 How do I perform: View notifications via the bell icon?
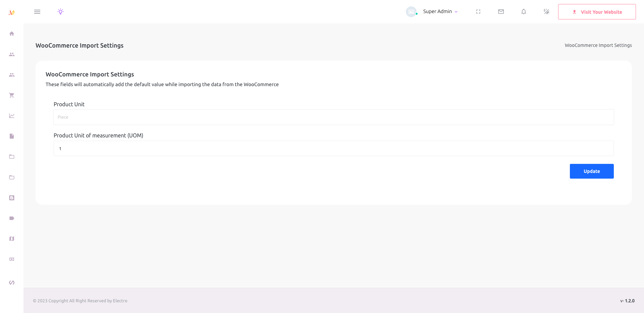[524, 11]
